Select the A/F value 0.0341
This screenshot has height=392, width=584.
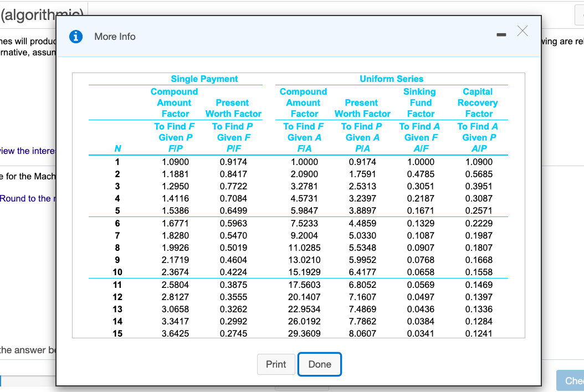(421, 333)
